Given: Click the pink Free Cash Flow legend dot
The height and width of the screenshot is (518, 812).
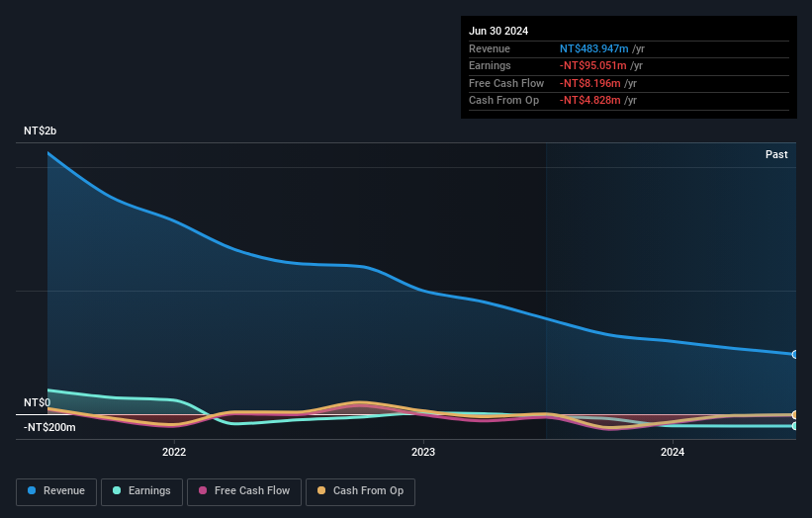Looking at the screenshot, I should [x=203, y=490].
